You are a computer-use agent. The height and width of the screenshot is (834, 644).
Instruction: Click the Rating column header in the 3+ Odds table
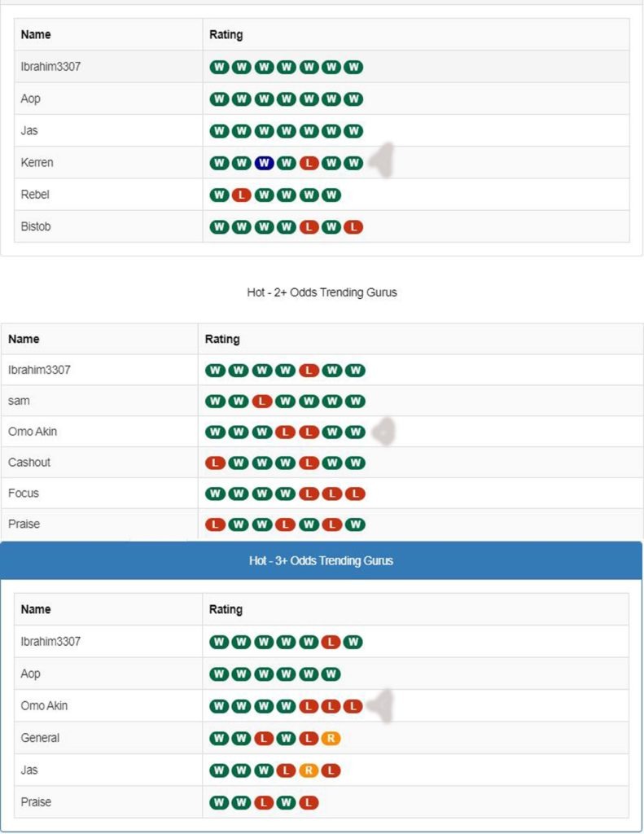pos(226,609)
